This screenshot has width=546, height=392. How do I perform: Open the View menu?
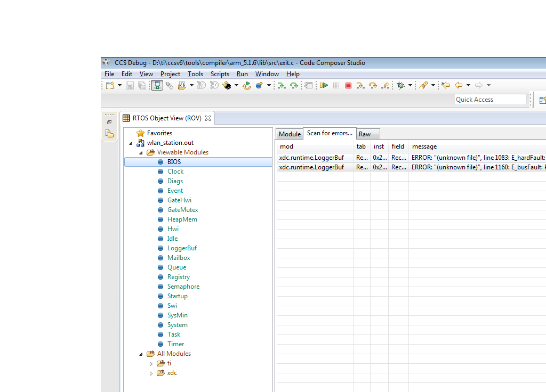point(146,74)
